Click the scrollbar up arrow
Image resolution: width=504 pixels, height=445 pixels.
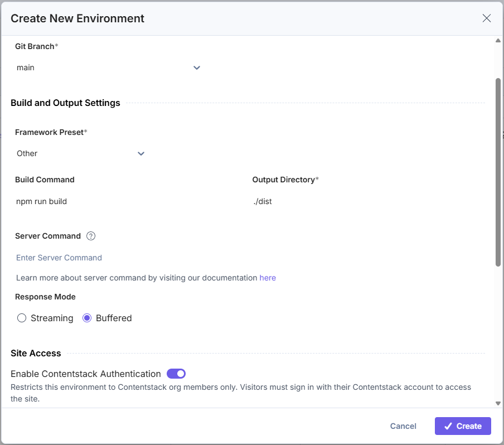pyautogui.click(x=498, y=41)
